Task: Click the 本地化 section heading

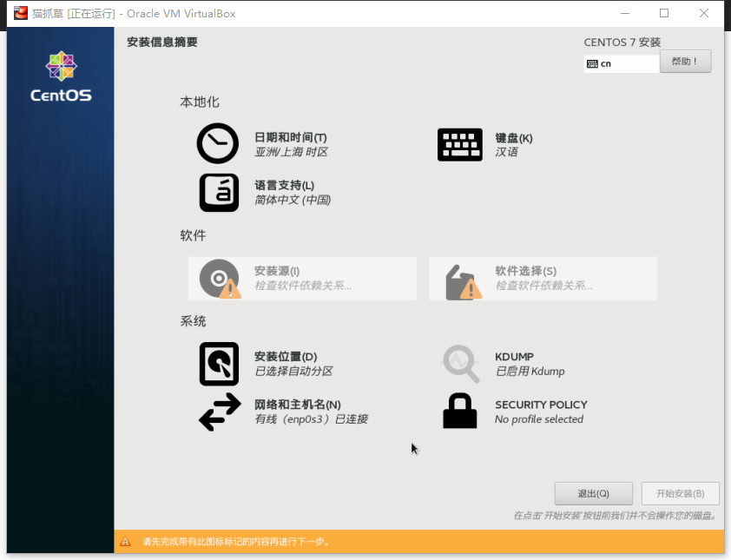Action: click(x=200, y=102)
